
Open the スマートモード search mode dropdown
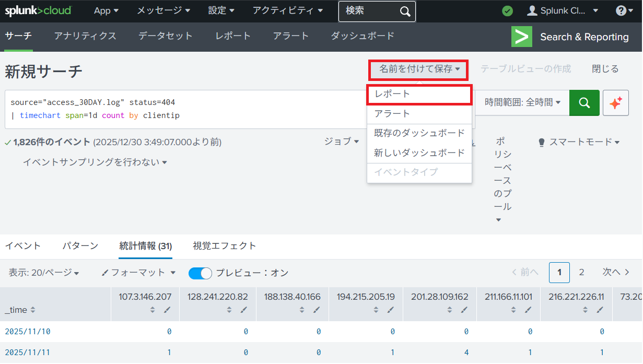(579, 142)
